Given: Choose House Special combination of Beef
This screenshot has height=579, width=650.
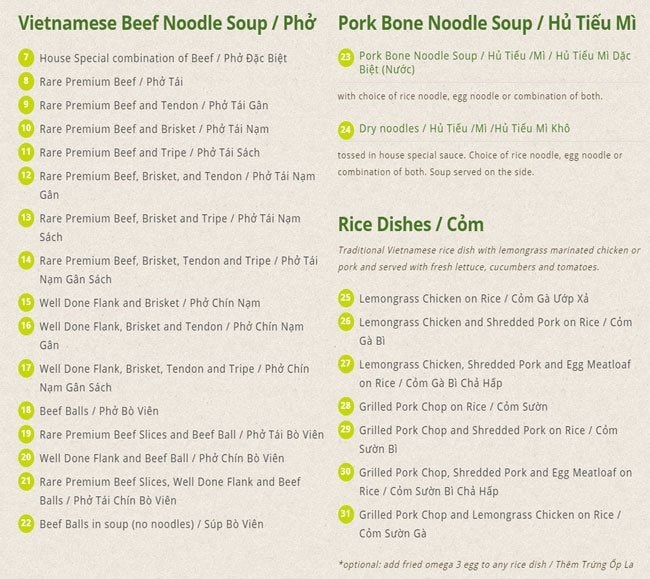Looking at the screenshot, I should point(163,58).
